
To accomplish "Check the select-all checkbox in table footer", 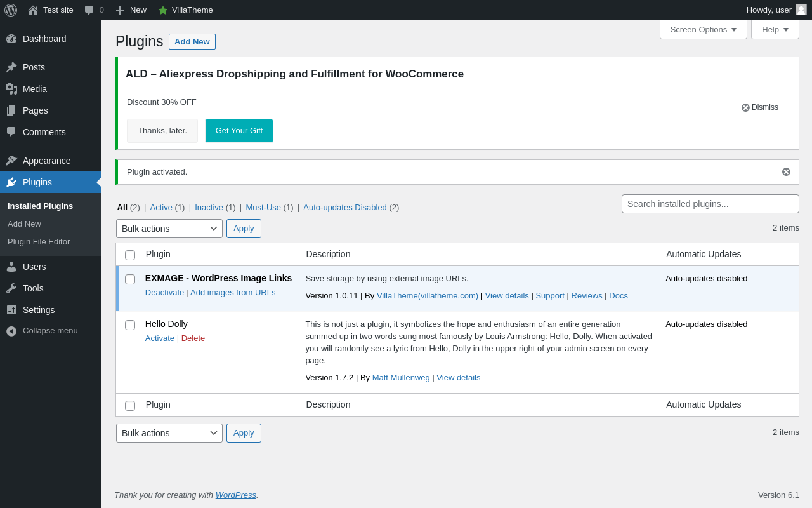I will click(130, 406).
